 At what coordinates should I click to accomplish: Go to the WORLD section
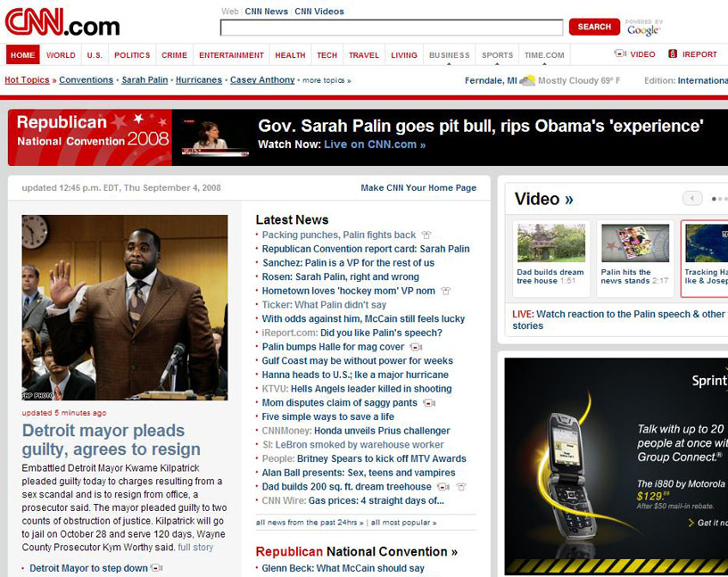tap(61, 54)
